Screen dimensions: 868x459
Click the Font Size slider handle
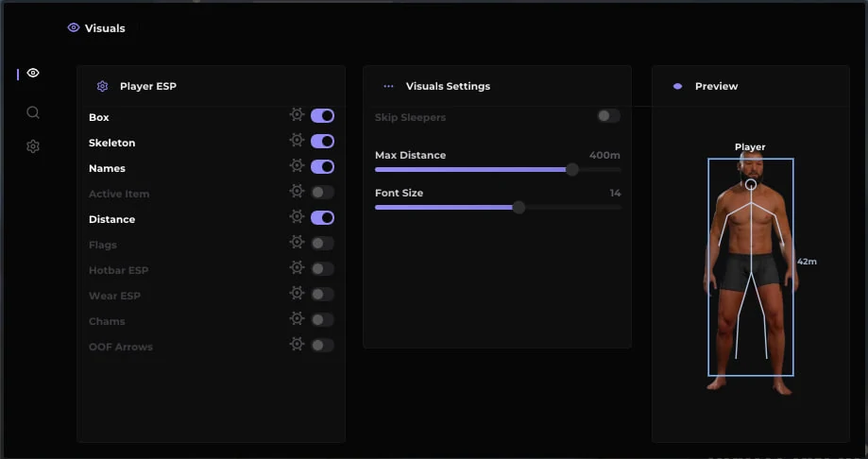pos(519,207)
